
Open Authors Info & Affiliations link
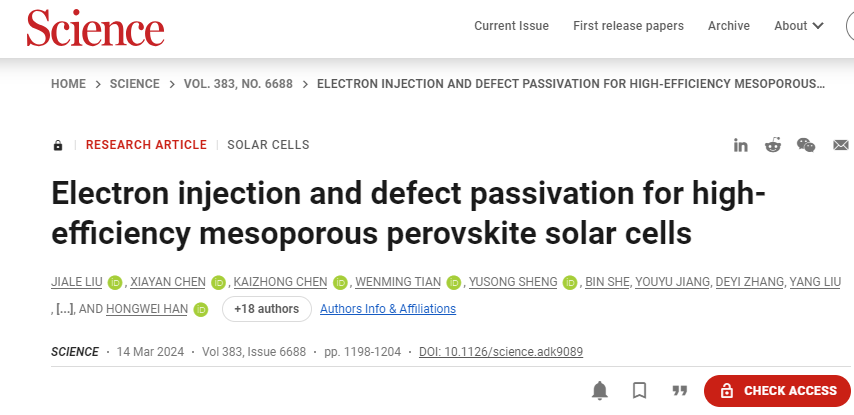(x=388, y=309)
